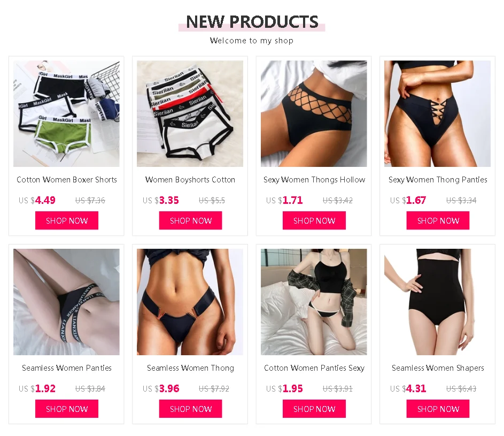
Task: Open the Cotton Women Boxer Shorts title link
Action: [x=67, y=180]
